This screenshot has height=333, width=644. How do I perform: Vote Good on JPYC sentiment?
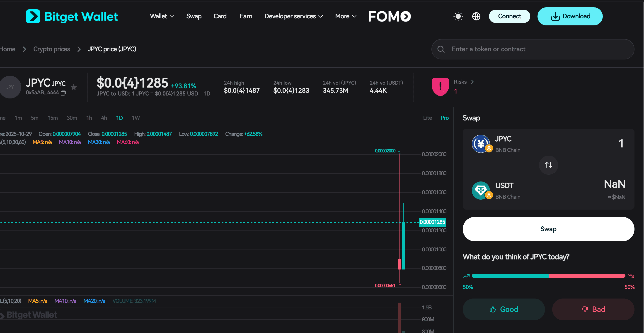pyautogui.click(x=504, y=309)
